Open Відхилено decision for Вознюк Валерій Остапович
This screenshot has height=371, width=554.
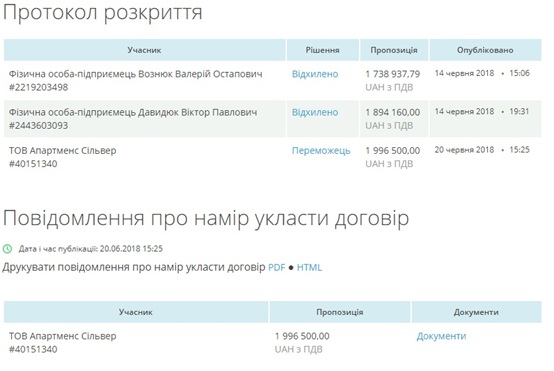point(315,74)
